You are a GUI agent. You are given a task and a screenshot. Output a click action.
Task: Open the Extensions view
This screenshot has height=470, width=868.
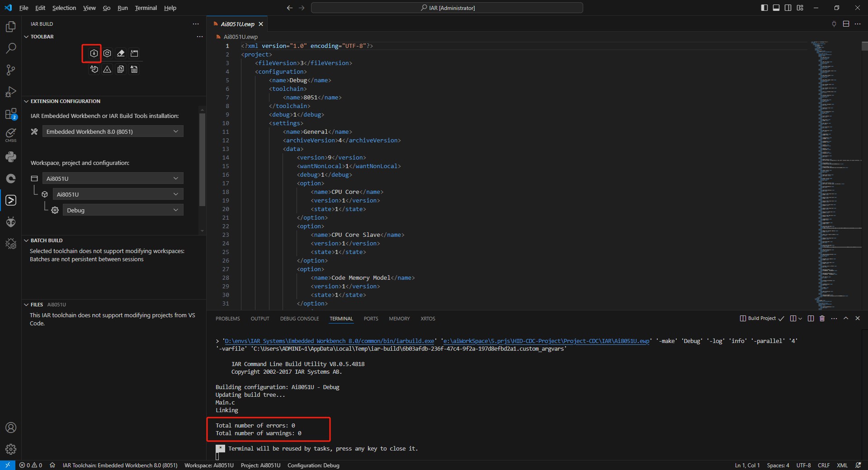(x=11, y=113)
